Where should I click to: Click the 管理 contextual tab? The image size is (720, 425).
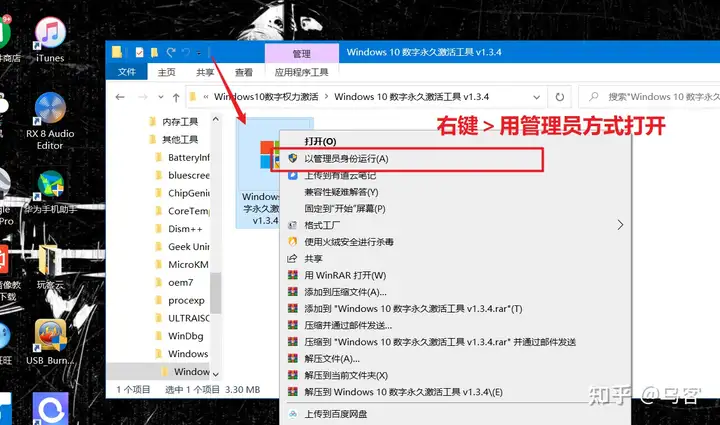pos(302,54)
